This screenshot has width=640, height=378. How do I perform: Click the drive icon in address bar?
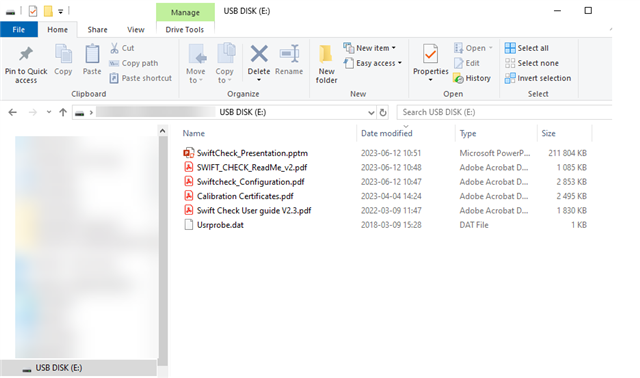point(80,113)
